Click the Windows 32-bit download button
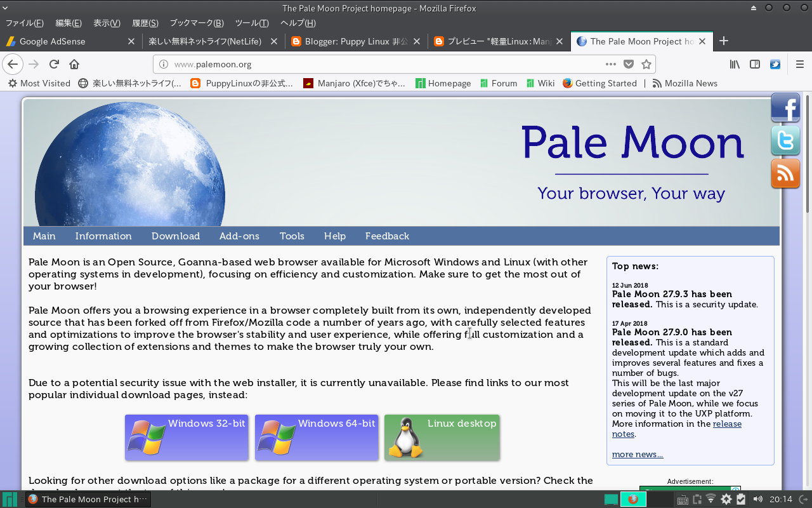 point(187,438)
